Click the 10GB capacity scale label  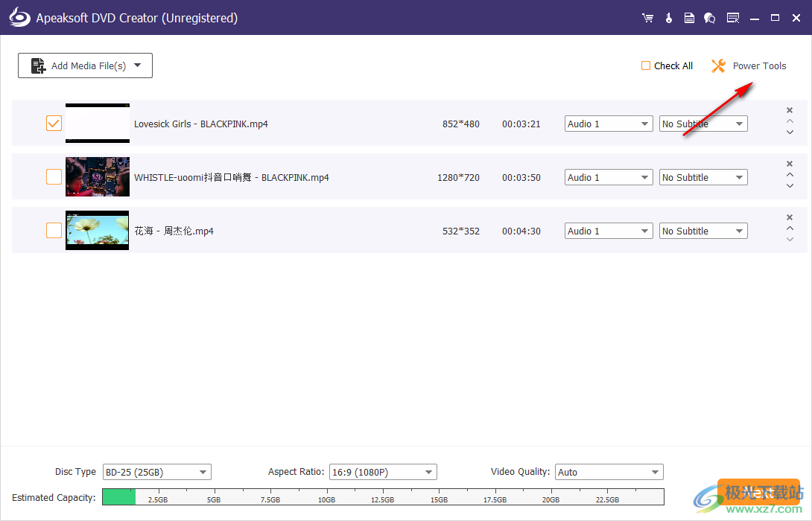coord(326,499)
